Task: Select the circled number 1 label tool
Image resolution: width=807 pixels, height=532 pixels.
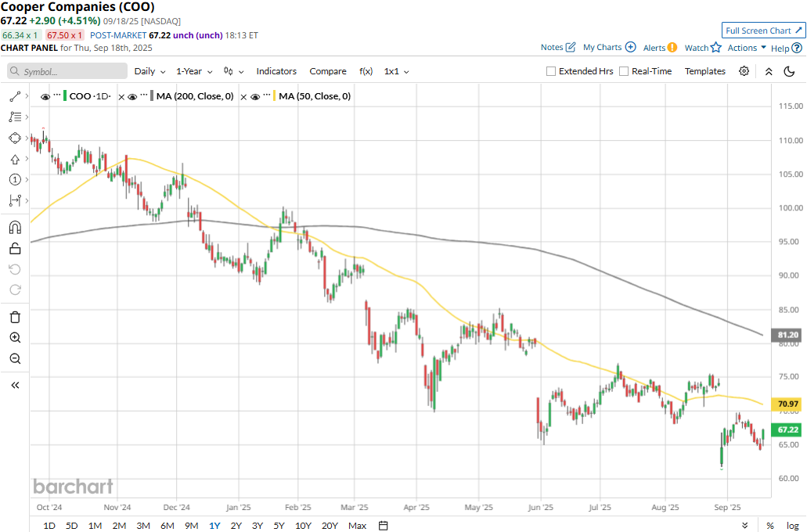Action: (x=15, y=180)
